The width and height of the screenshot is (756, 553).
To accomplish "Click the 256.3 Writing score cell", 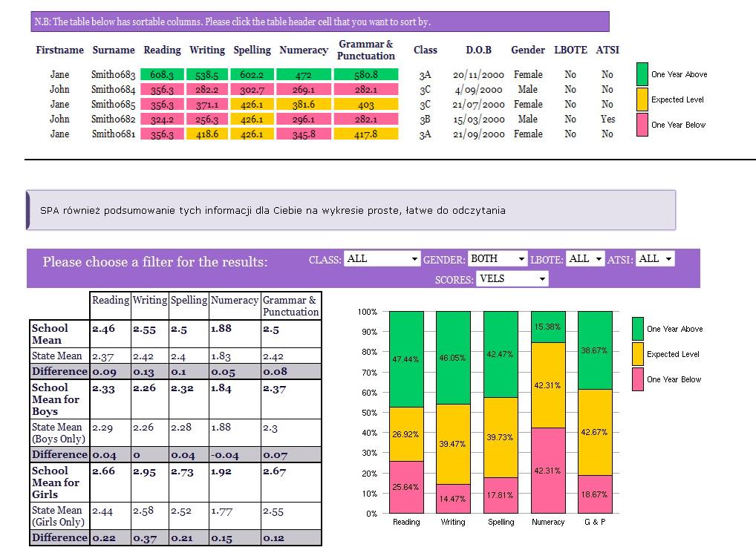I will [207, 119].
